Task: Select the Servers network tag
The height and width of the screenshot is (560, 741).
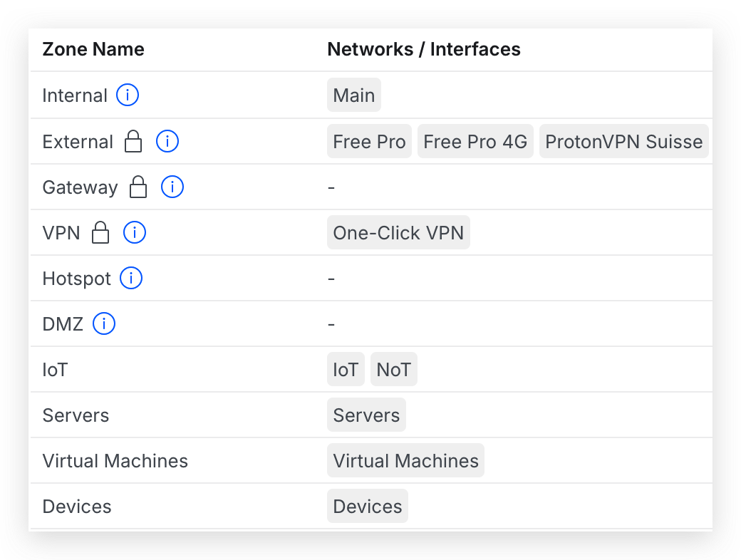Action: coord(366,415)
